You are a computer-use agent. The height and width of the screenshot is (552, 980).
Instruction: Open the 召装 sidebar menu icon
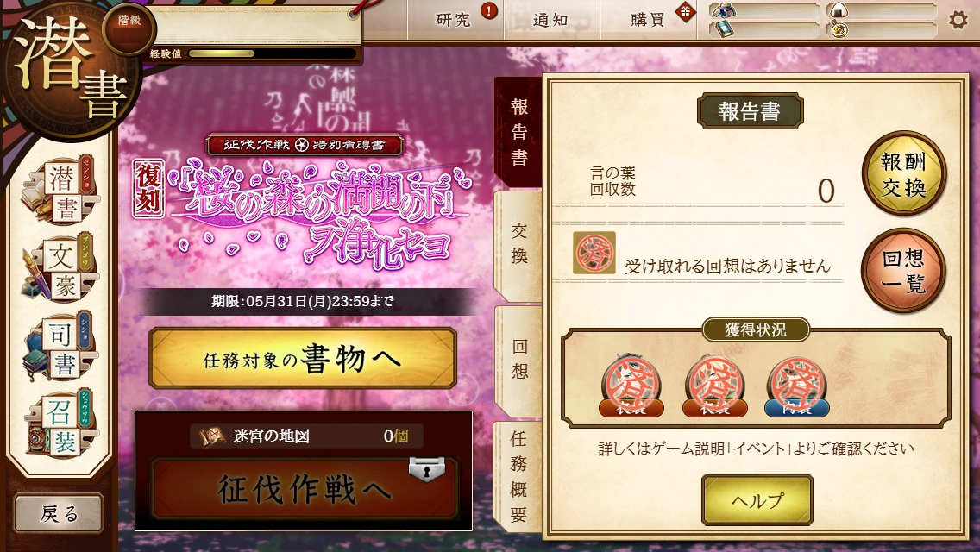[60, 424]
